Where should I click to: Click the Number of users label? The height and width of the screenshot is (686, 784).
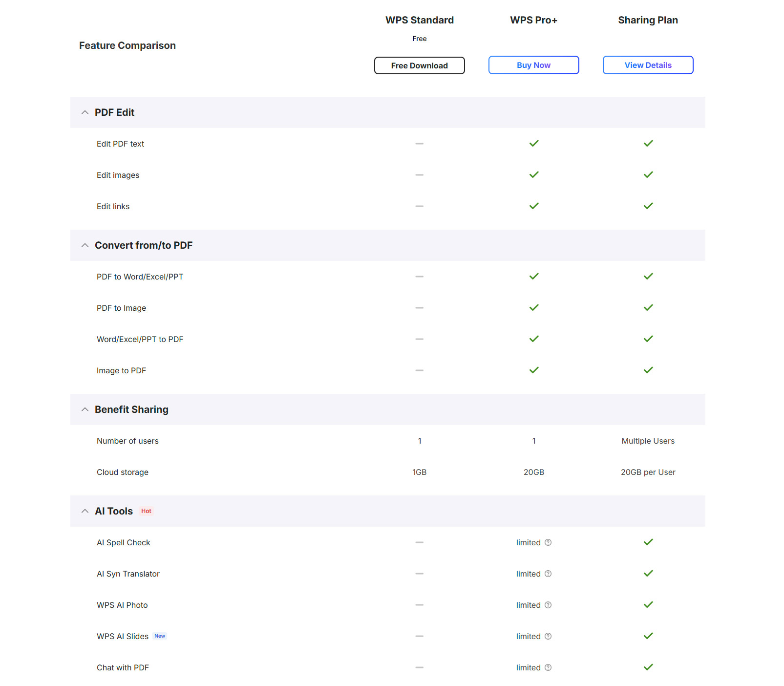pyautogui.click(x=127, y=441)
